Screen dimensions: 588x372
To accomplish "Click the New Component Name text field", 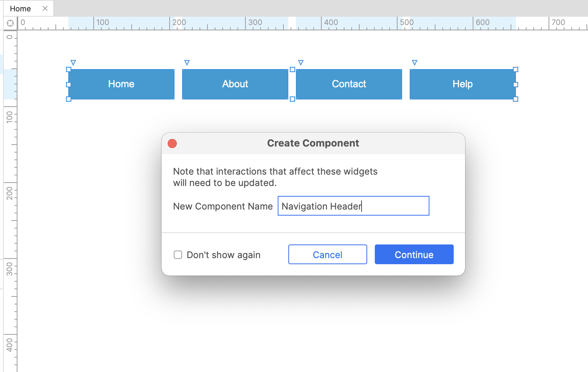I will [x=353, y=206].
